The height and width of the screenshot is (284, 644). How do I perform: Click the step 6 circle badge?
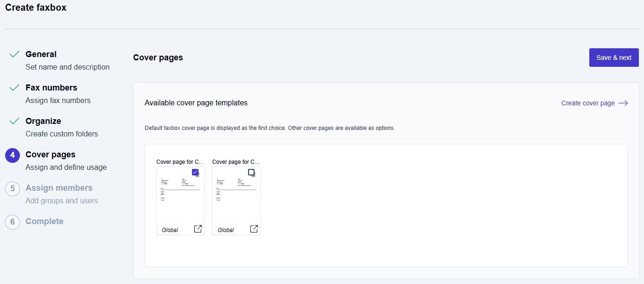(x=13, y=222)
